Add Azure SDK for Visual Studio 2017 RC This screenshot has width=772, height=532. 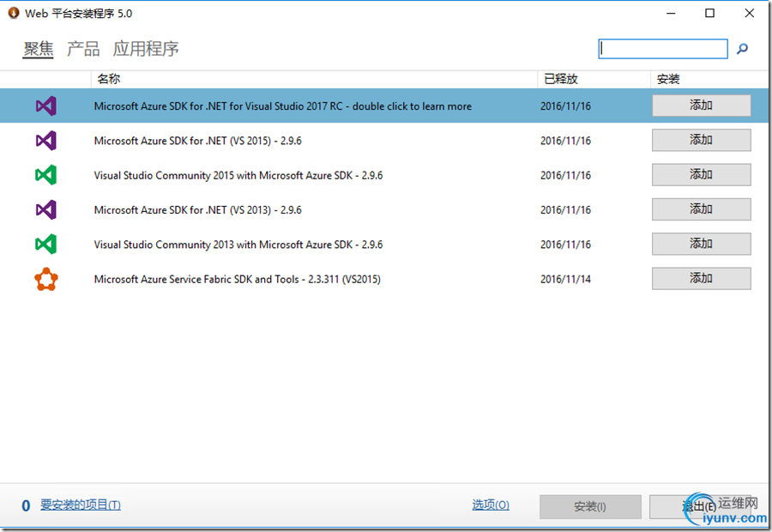point(701,106)
